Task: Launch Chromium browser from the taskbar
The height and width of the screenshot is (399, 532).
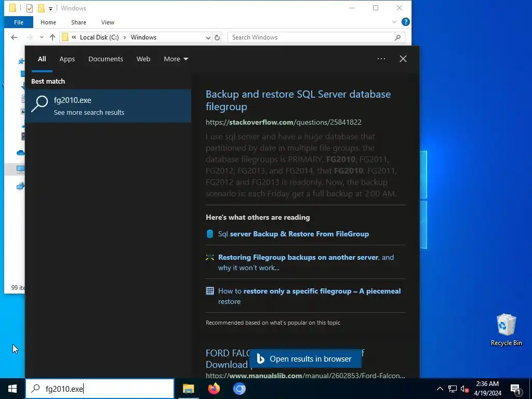Action: pos(239,389)
